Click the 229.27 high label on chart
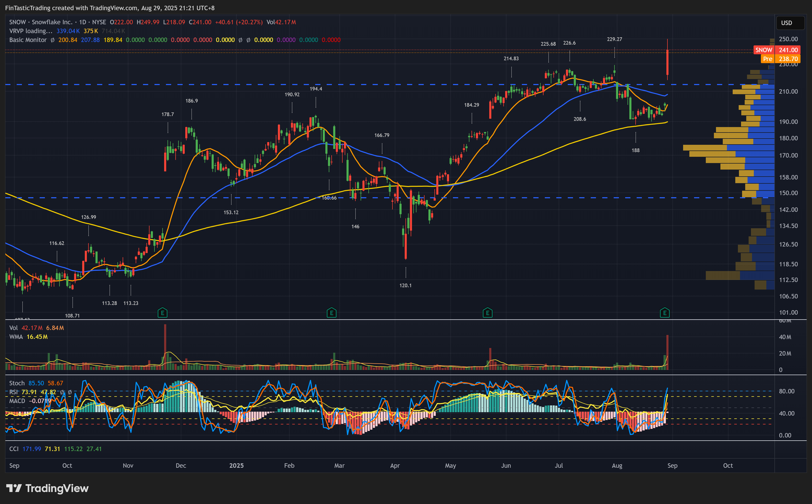812x504 pixels. pyautogui.click(x=614, y=39)
